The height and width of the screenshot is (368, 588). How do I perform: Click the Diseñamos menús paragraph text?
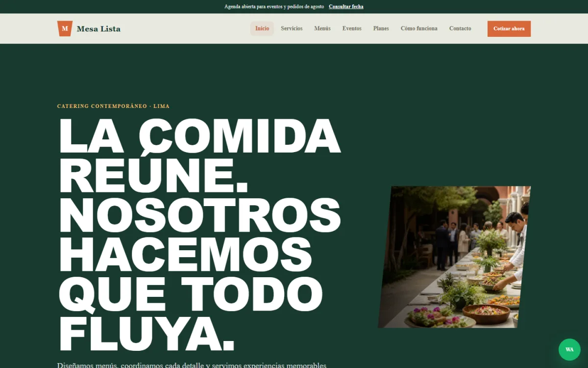(192, 365)
